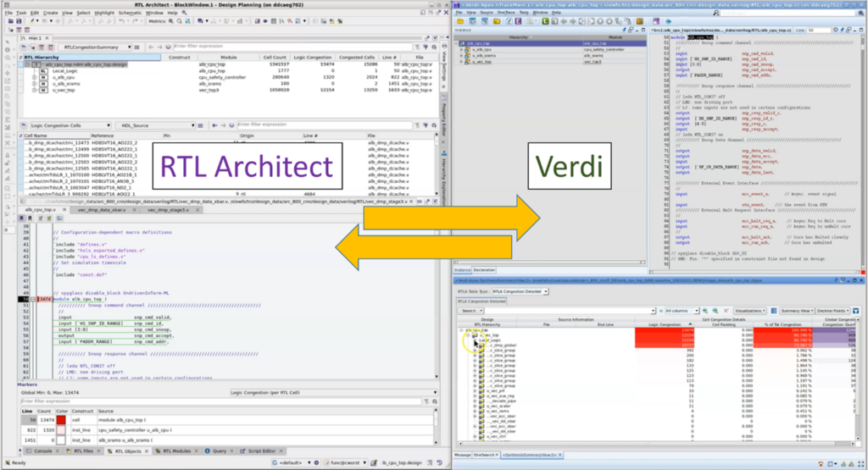Open HDL_Source dropdown
Image resolution: width=868 pixels, height=470 pixels.
point(156,125)
